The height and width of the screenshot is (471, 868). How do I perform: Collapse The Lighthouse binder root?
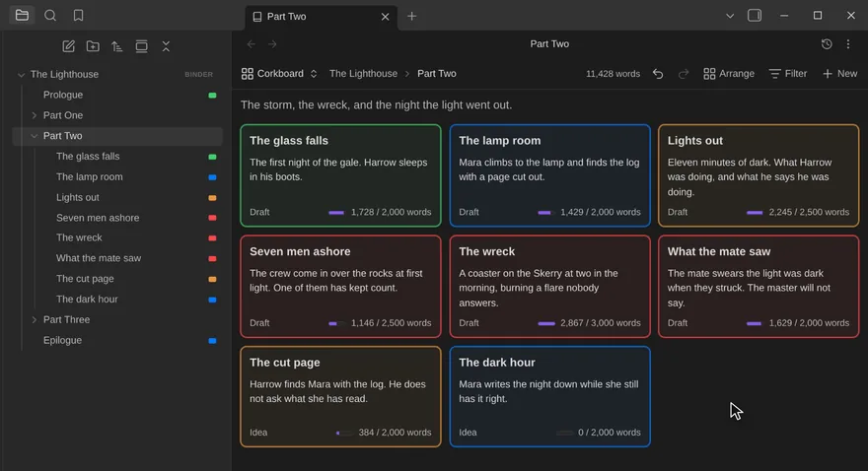pos(21,75)
